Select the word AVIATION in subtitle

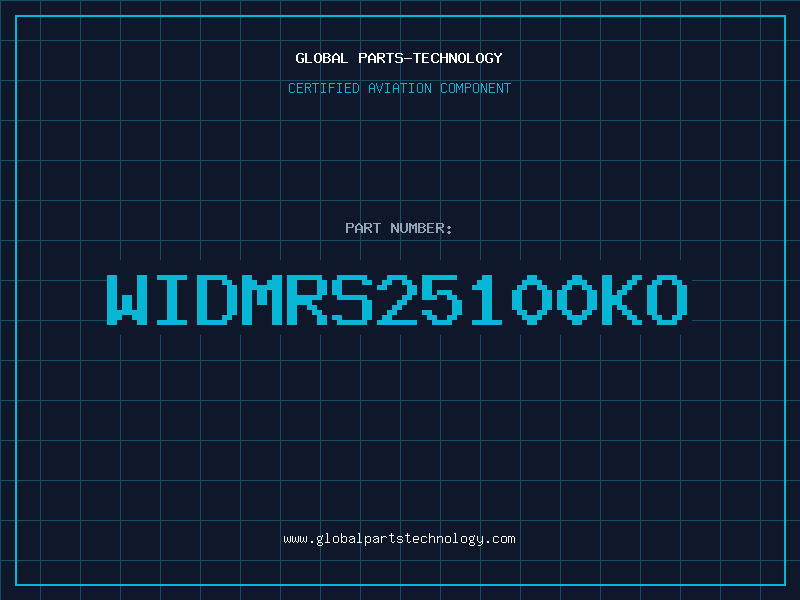(x=400, y=88)
